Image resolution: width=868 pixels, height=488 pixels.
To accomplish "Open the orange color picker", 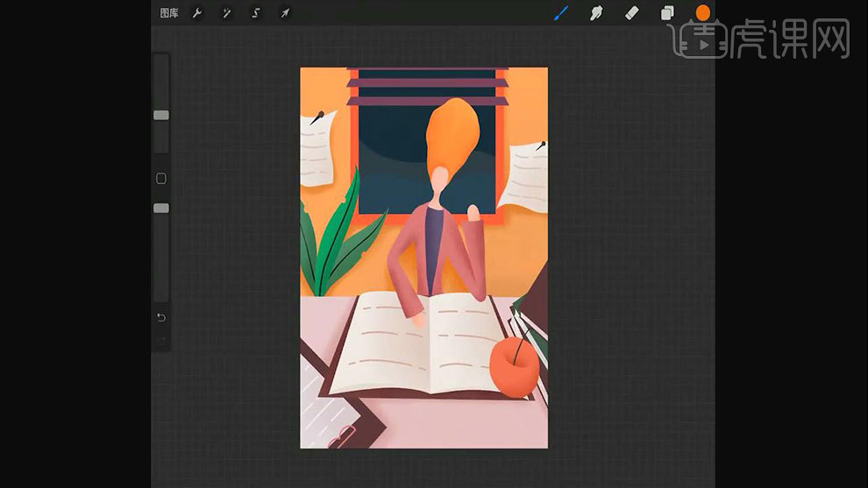I will tap(703, 13).
